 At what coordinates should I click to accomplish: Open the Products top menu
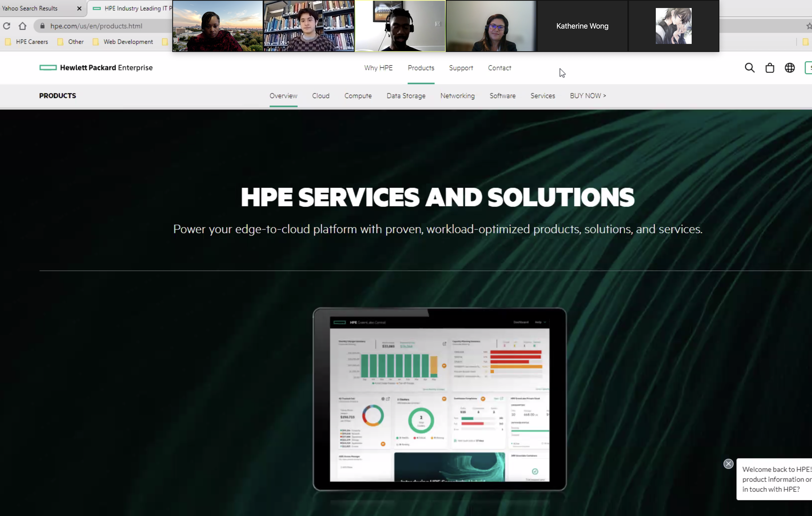tap(421, 68)
